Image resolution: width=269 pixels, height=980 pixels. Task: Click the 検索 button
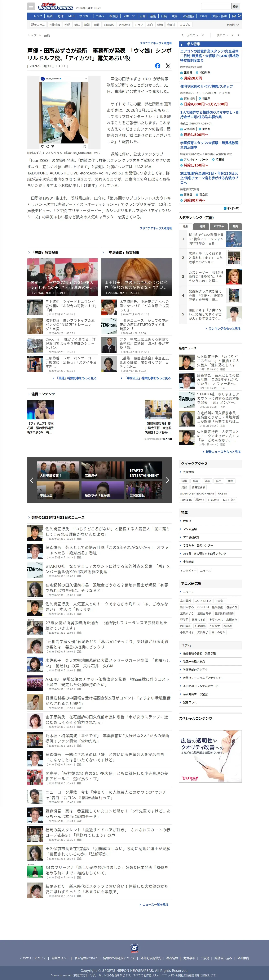click(236, 6)
